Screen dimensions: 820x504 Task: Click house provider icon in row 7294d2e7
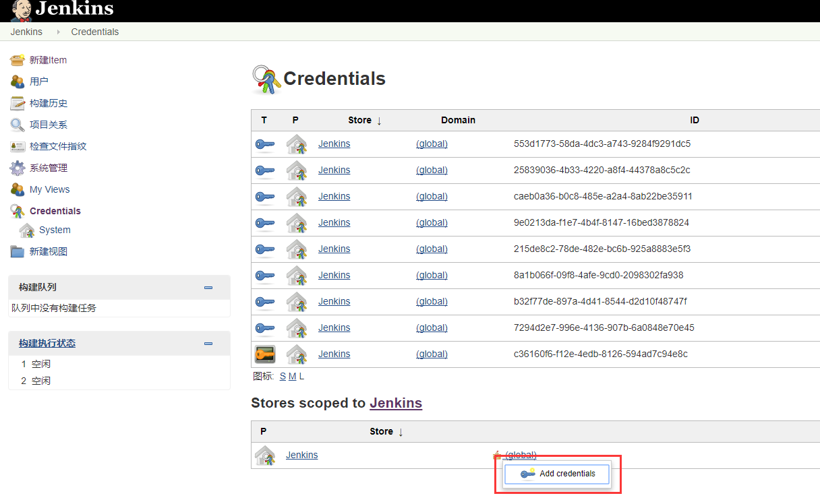coord(297,328)
